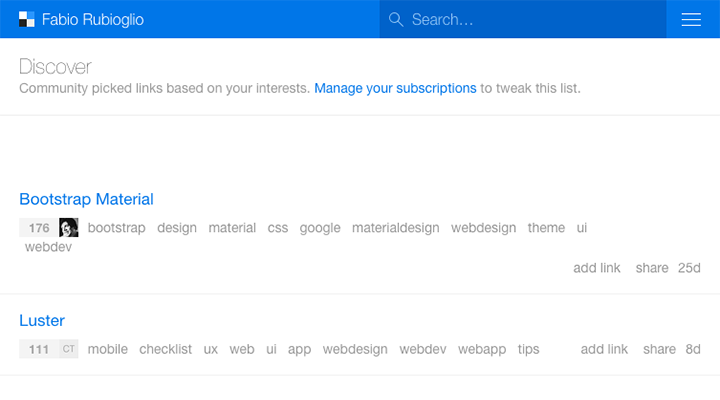Open the Bootstrap Material link
Screen dimensions: 720x400
tap(86, 199)
